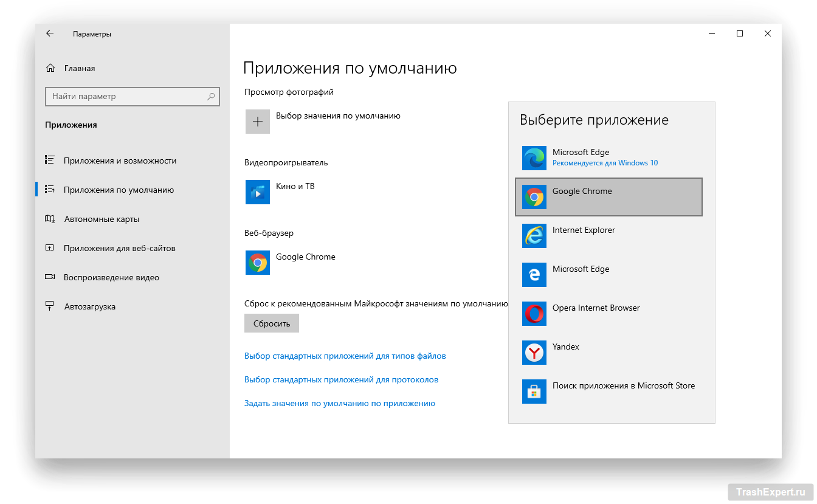Open Задать значения по умолчанию по приложению
The image size is (817, 504).
[340, 403]
